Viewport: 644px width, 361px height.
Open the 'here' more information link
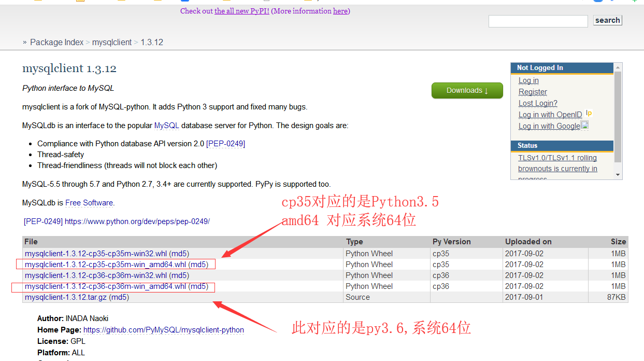(x=340, y=11)
